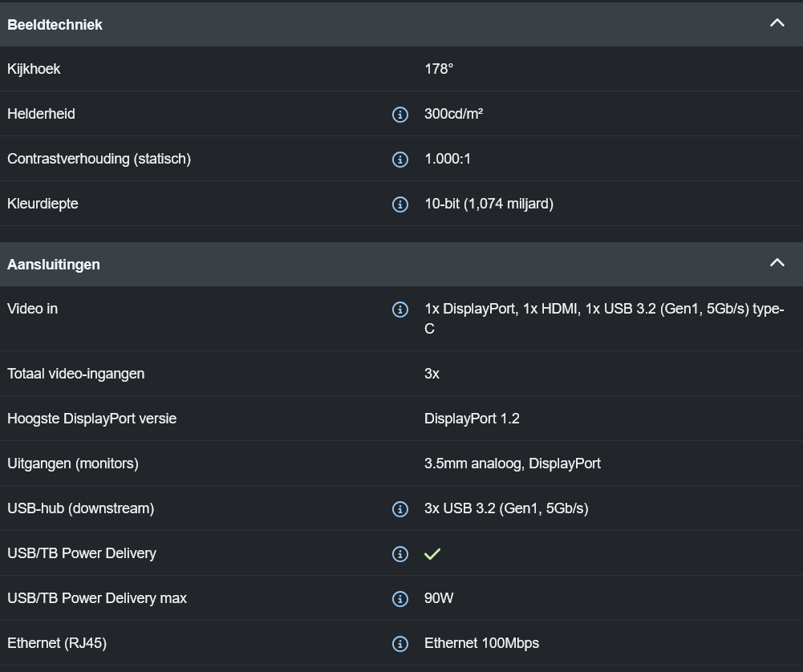Click info icon beside USB/TB Power Delivery checkmark
This screenshot has height=672, width=803.
click(x=400, y=554)
